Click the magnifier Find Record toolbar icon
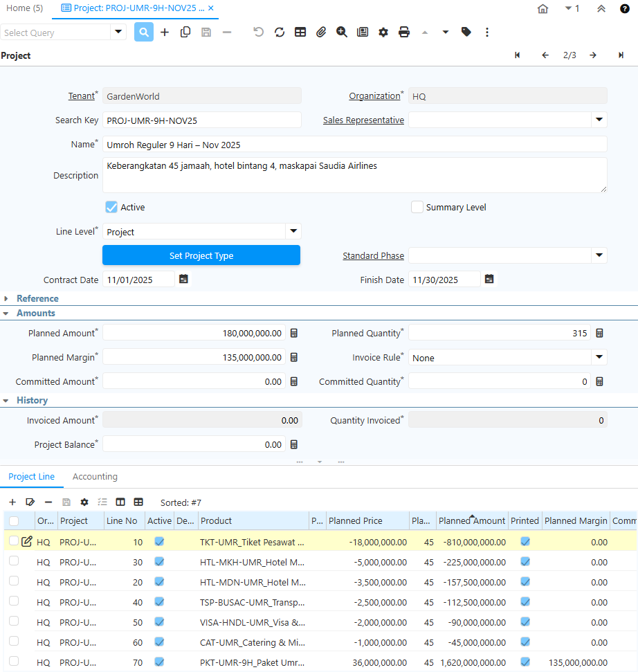This screenshot has width=638, height=672. pos(144,32)
